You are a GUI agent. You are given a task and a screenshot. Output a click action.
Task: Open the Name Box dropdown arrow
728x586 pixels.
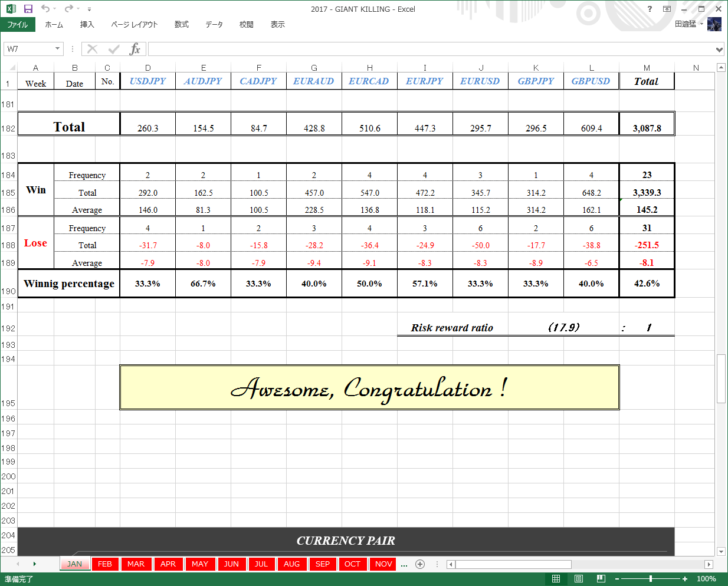tap(57, 49)
